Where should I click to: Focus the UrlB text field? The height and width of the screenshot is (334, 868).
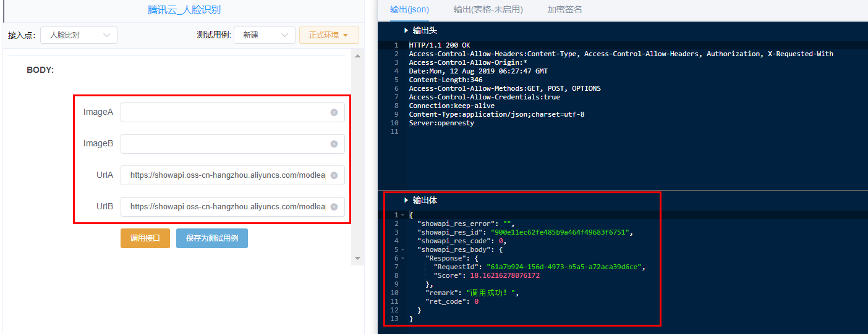point(232,207)
